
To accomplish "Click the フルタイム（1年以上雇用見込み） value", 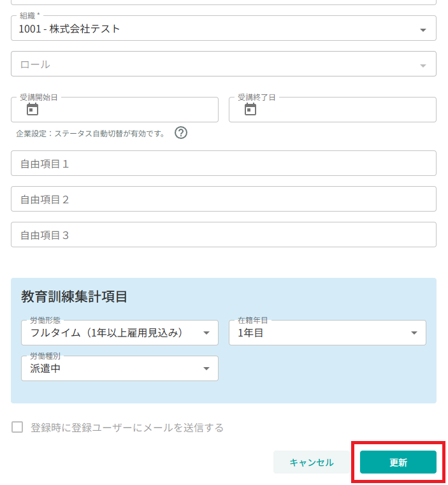I will point(106,333).
